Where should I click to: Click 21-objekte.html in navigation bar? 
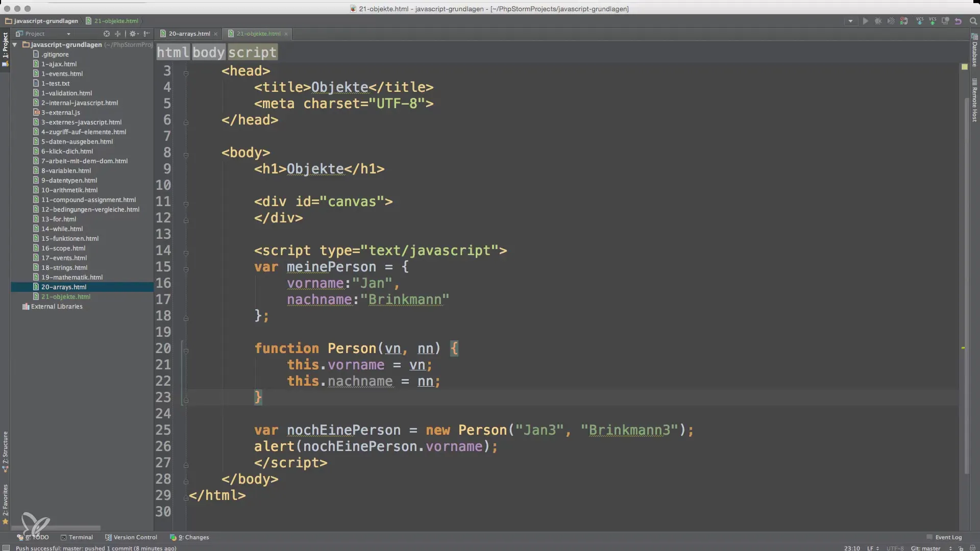(112, 21)
